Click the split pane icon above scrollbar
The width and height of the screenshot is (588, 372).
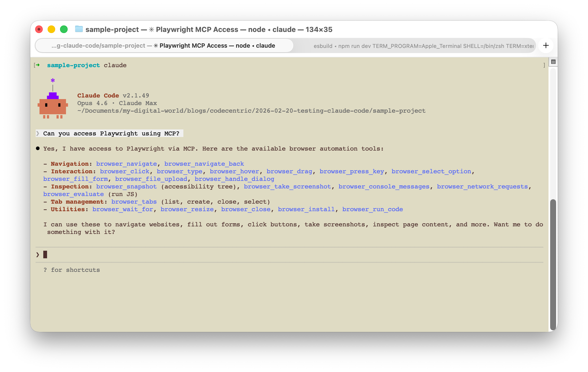click(x=553, y=62)
